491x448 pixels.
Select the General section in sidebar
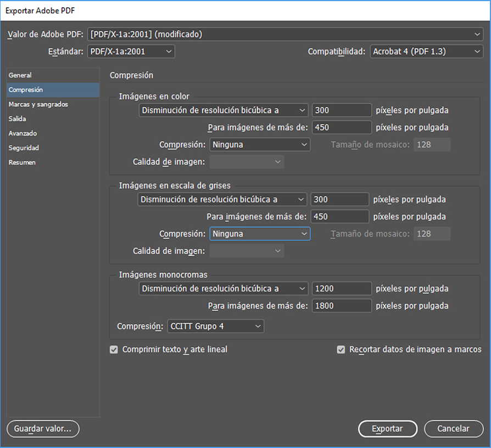[53, 75]
